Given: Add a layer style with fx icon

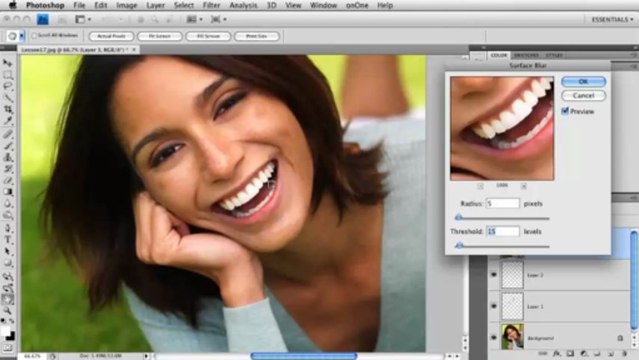Looking at the screenshot, I should (557, 353).
